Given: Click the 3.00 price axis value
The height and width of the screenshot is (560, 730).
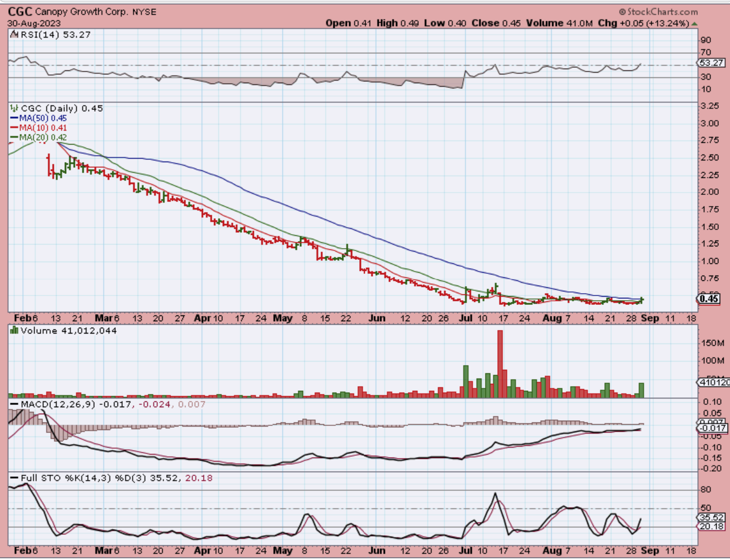Looking at the screenshot, I should 710,123.
